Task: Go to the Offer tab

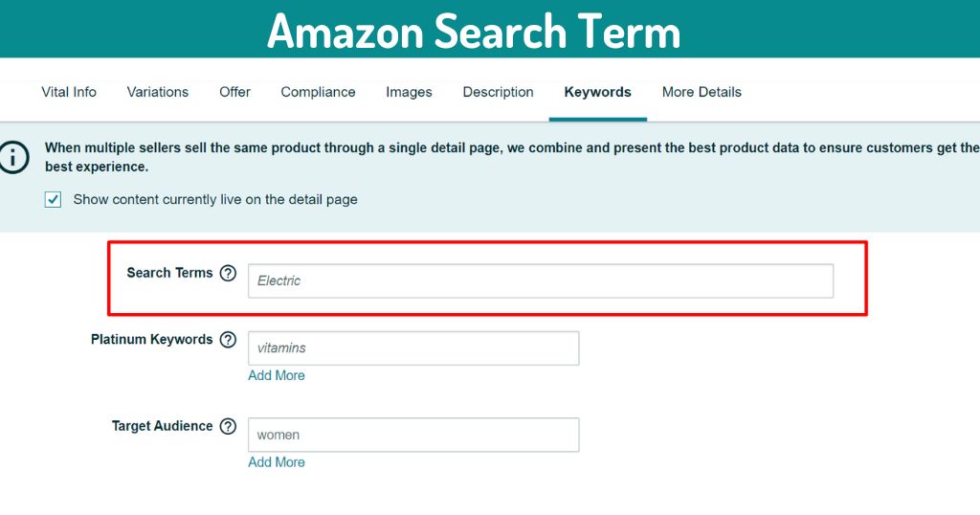Action: point(234,92)
